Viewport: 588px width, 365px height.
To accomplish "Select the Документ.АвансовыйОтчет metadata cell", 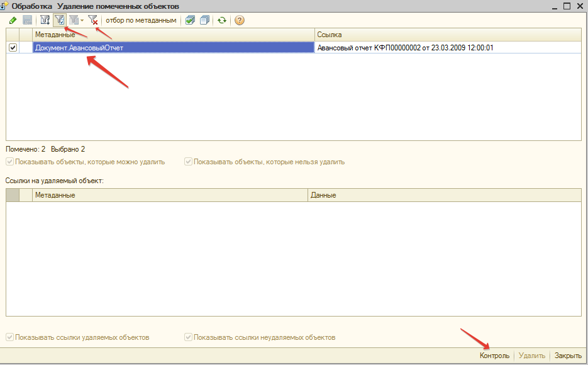I will click(173, 47).
